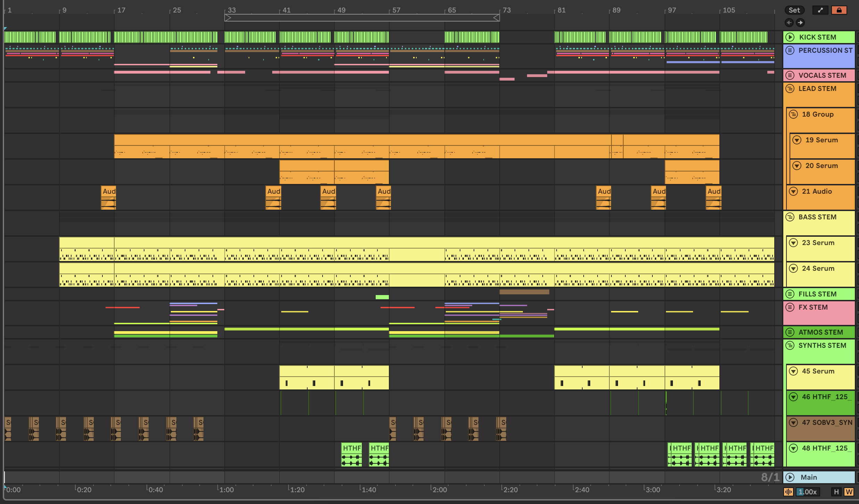
Task: Fold the VOCALS STEM group icon
Action: [790, 75]
